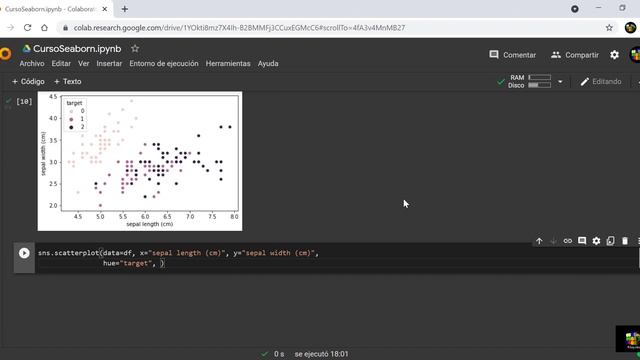640x360 pixels.
Task: Open the Ayuda menu
Action: click(x=268, y=64)
